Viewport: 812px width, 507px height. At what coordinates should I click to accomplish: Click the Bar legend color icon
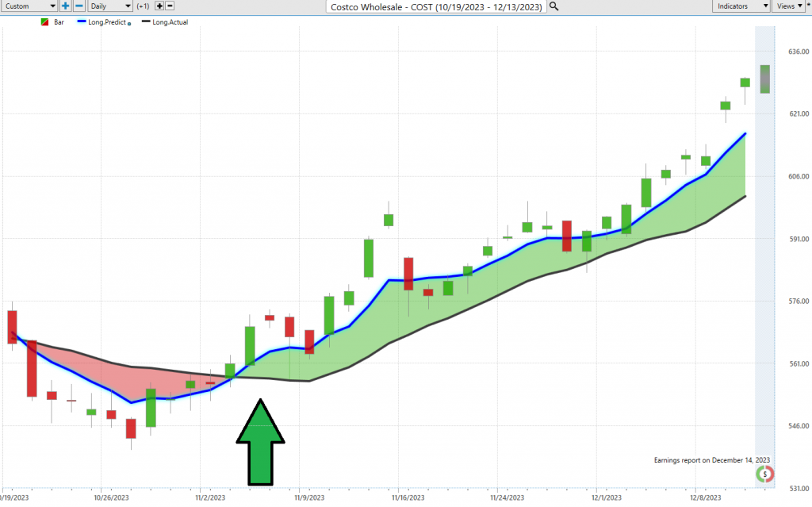point(45,22)
